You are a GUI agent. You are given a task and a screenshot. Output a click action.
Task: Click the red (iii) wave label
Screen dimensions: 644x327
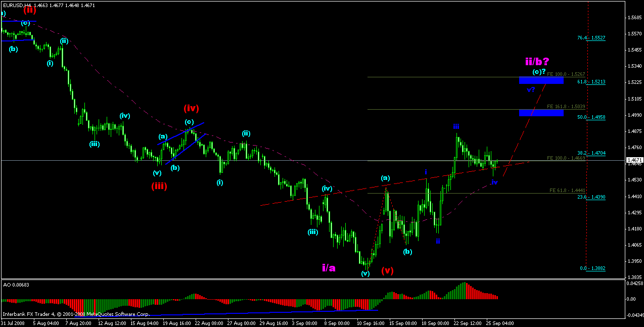160,186
